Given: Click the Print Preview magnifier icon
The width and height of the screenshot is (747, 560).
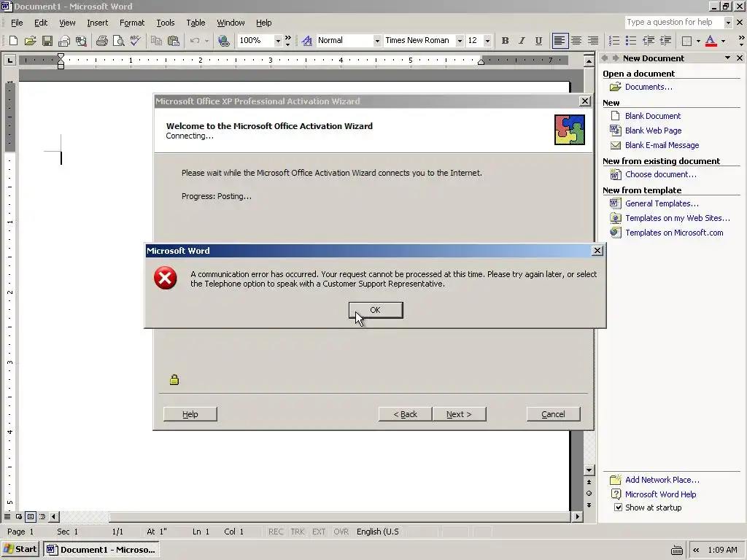Looking at the screenshot, I should point(119,41).
